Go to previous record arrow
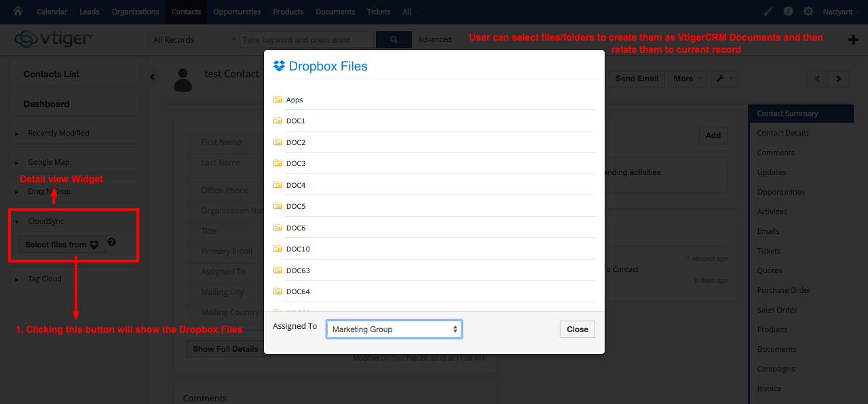Viewport: 868px width, 404px height. click(817, 79)
